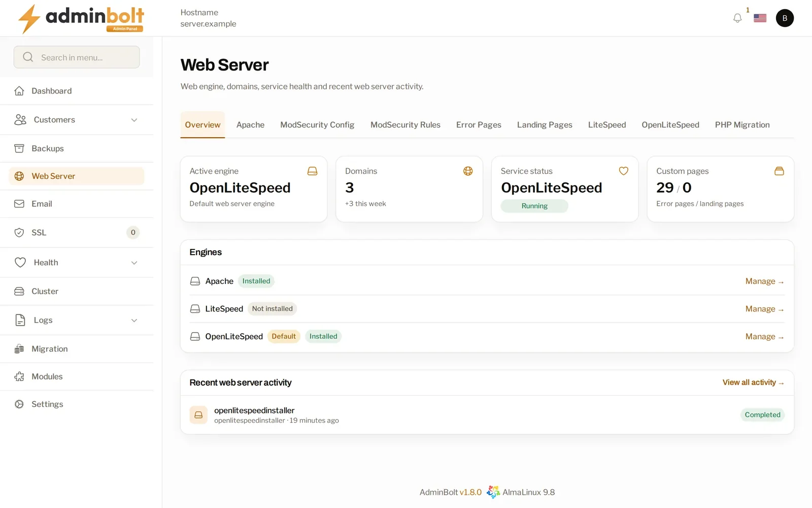This screenshot has height=508, width=812.
Task: Click the Settings gear icon
Action: pos(19,404)
